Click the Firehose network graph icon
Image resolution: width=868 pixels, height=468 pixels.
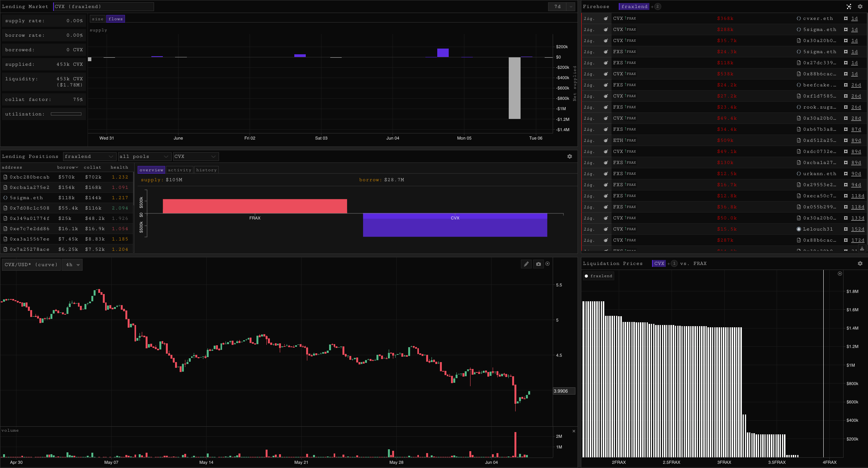[x=849, y=6]
